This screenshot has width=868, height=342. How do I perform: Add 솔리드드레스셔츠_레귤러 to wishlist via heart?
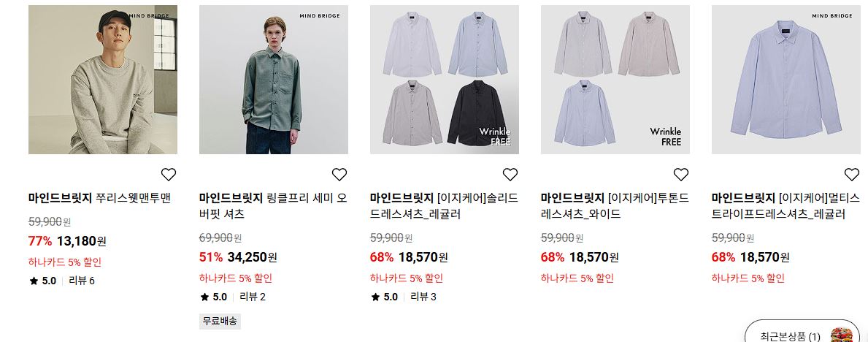pyautogui.click(x=510, y=175)
